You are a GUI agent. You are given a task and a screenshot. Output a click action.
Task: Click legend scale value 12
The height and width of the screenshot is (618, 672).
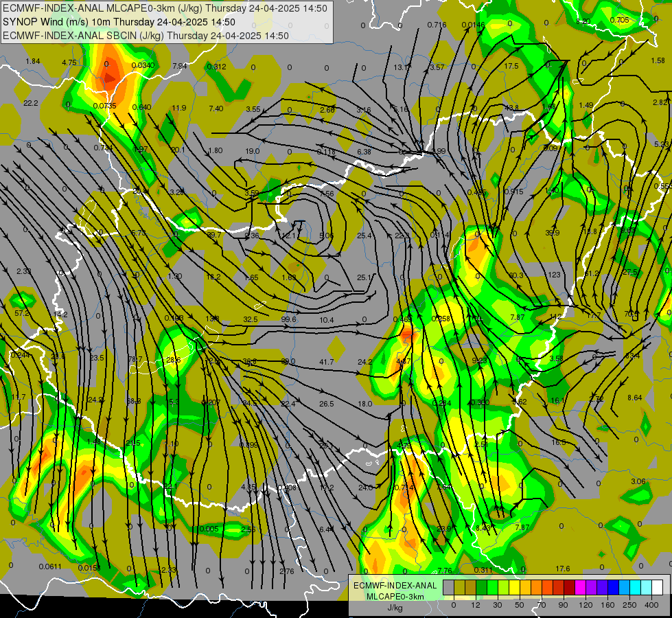475,605
